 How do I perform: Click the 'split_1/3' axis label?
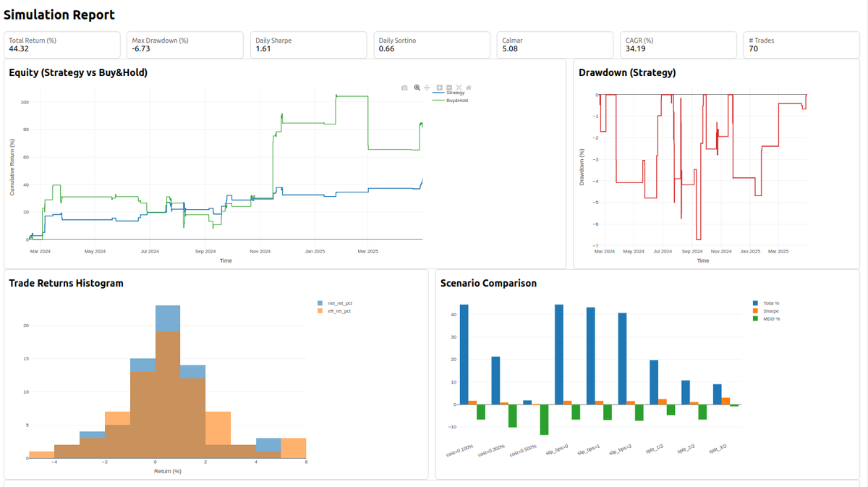pos(654,449)
